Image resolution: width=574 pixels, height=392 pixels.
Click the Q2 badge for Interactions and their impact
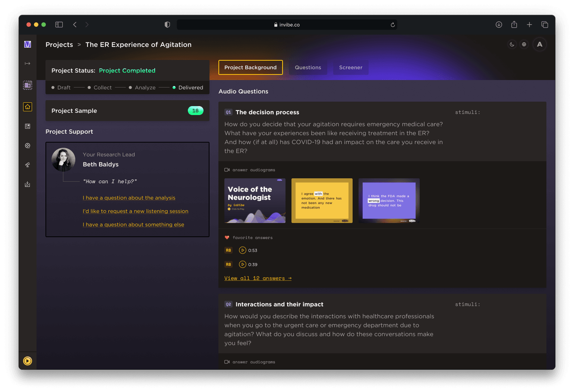click(228, 304)
